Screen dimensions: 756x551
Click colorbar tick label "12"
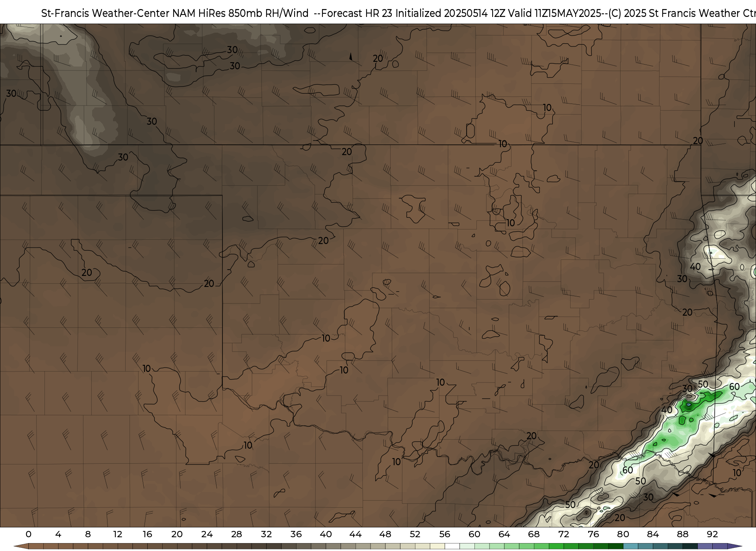pos(118,534)
